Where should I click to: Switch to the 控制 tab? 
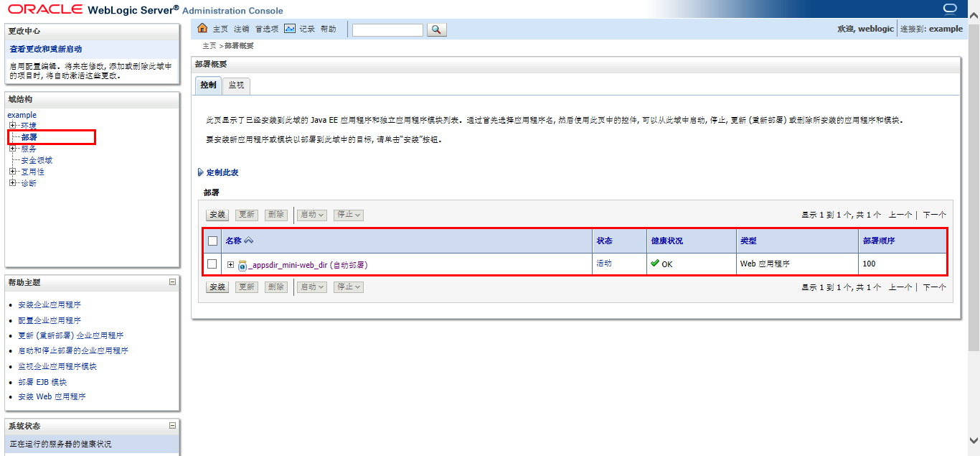pyautogui.click(x=208, y=85)
